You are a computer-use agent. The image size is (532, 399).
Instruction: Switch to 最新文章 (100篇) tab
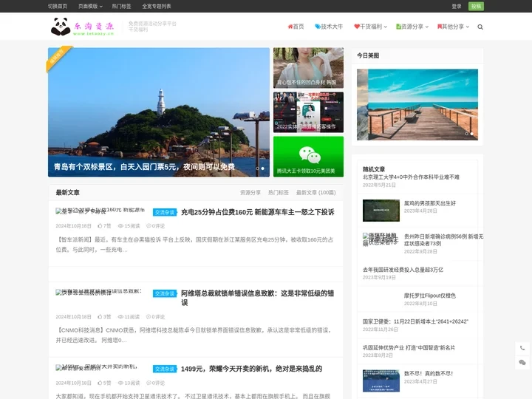316,192
